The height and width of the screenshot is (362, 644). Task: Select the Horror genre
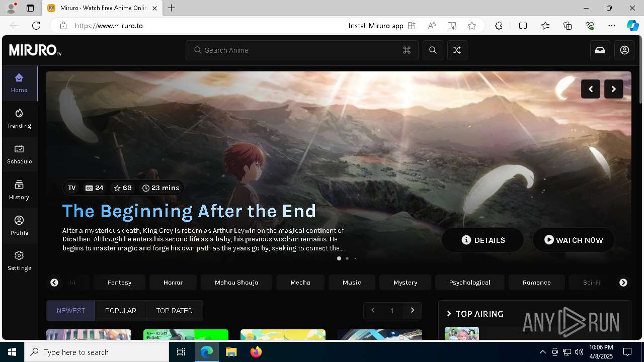173,283
